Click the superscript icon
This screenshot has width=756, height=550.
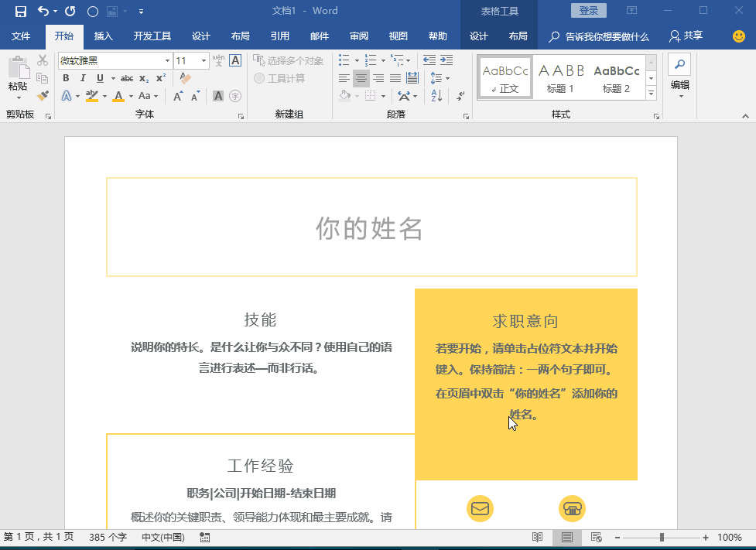[159, 78]
